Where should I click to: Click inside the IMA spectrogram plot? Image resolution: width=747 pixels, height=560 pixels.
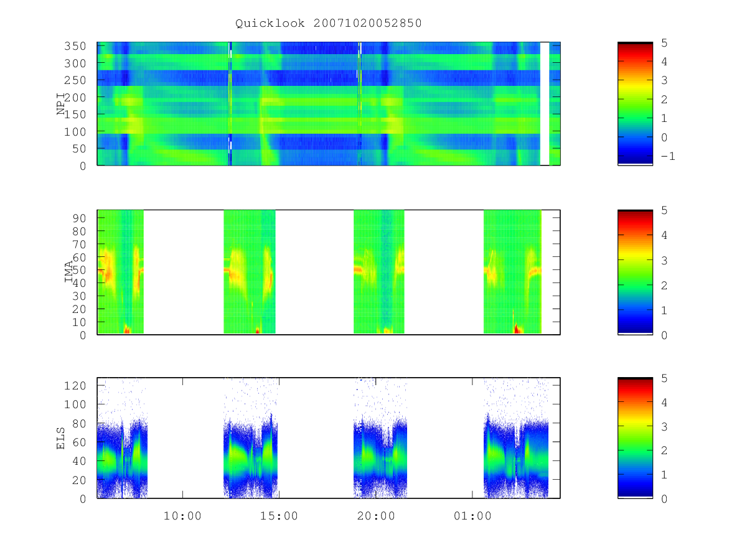[329, 272]
